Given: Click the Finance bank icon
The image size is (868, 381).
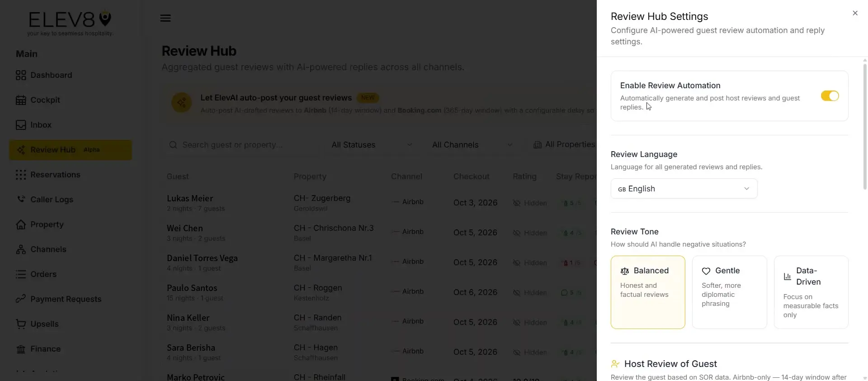Looking at the screenshot, I should 21,349.
